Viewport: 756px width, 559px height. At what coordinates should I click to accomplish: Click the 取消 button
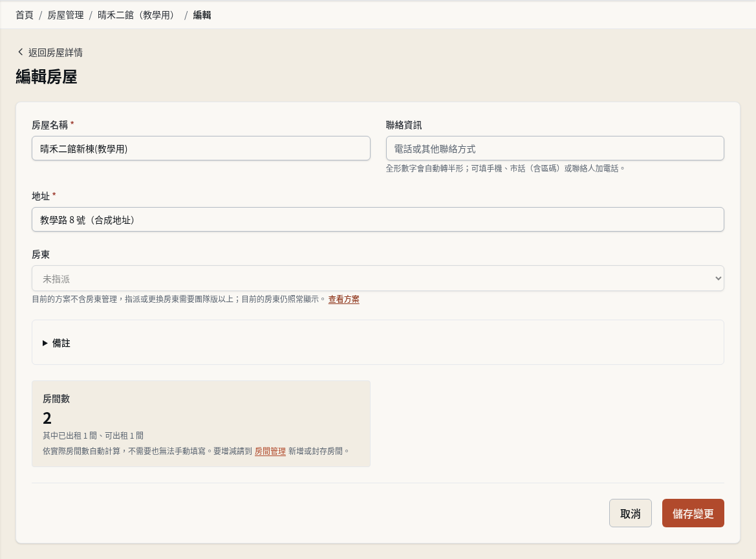click(x=630, y=513)
